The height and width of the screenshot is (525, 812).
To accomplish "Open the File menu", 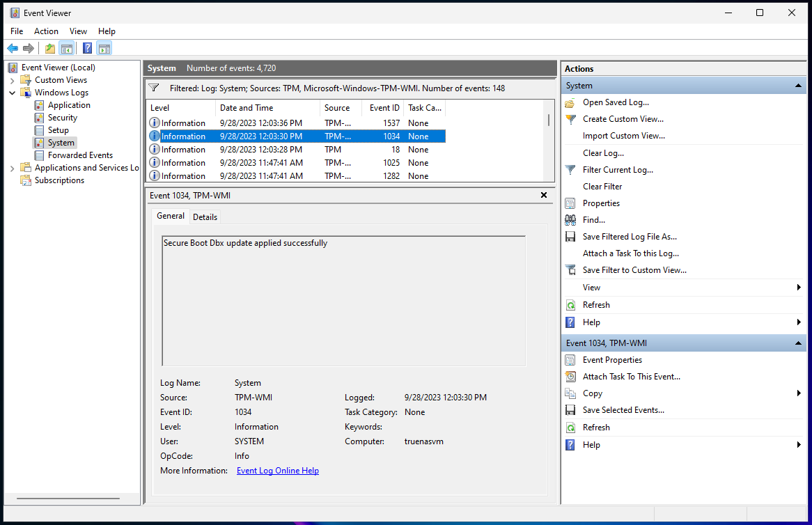I will (x=17, y=31).
